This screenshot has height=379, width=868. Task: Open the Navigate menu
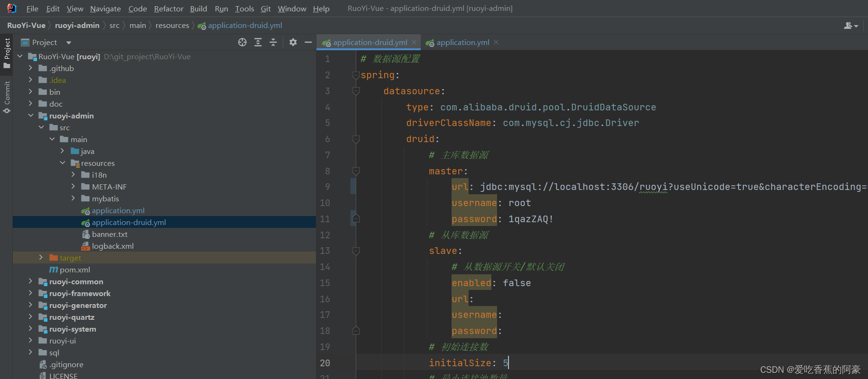point(105,9)
